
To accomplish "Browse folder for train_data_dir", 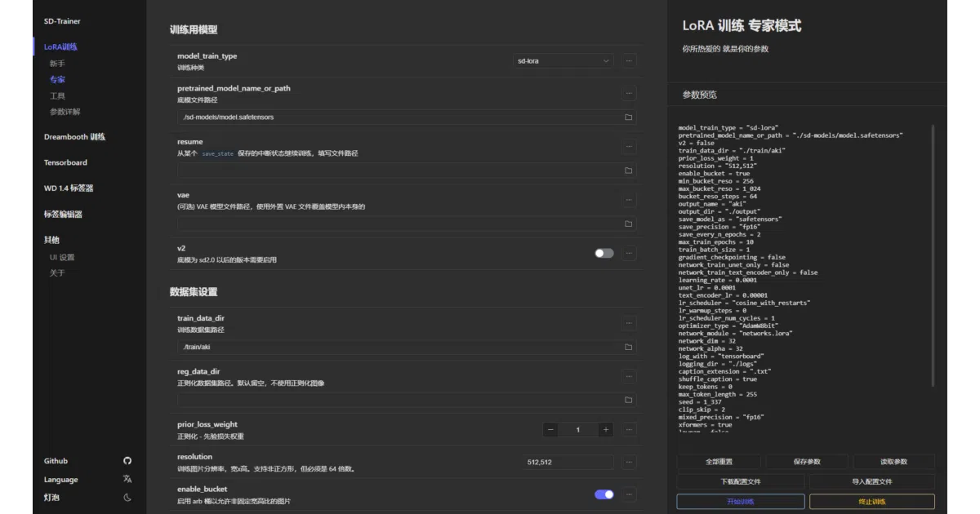I will tap(629, 347).
